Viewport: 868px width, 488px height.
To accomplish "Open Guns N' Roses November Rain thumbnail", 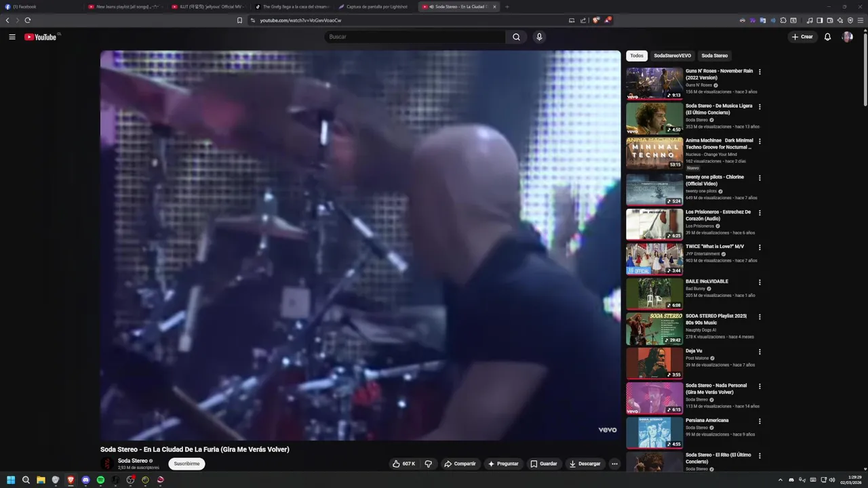I will click(x=654, y=83).
